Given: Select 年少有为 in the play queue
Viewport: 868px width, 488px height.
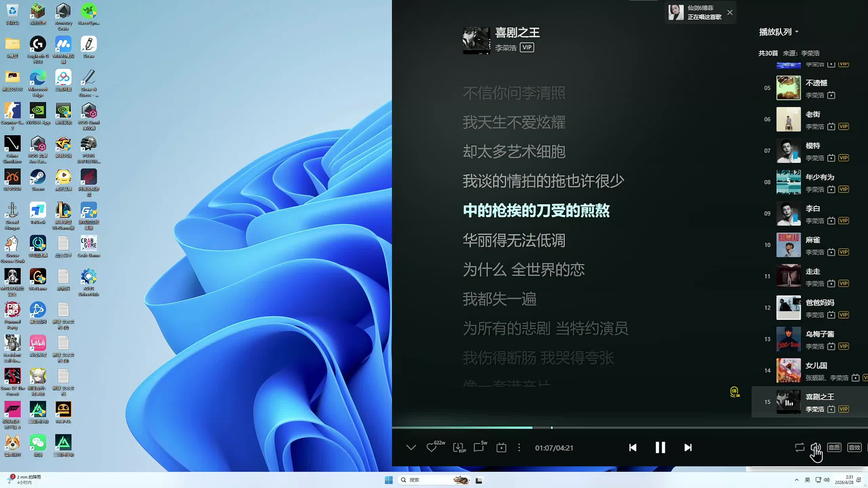Looking at the screenshot, I should (819, 177).
